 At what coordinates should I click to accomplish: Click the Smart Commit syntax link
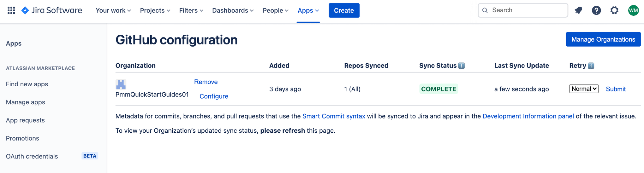pyautogui.click(x=334, y=116)
